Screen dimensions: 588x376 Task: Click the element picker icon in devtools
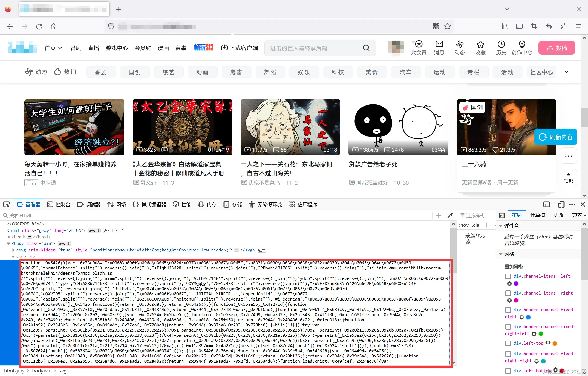7,204
